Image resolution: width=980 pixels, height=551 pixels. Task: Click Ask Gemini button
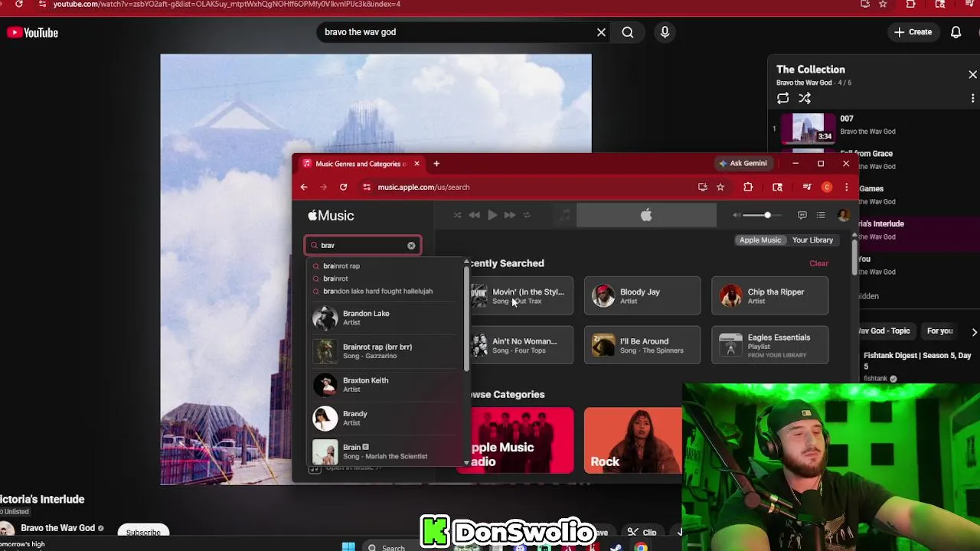tap(743, 163)
